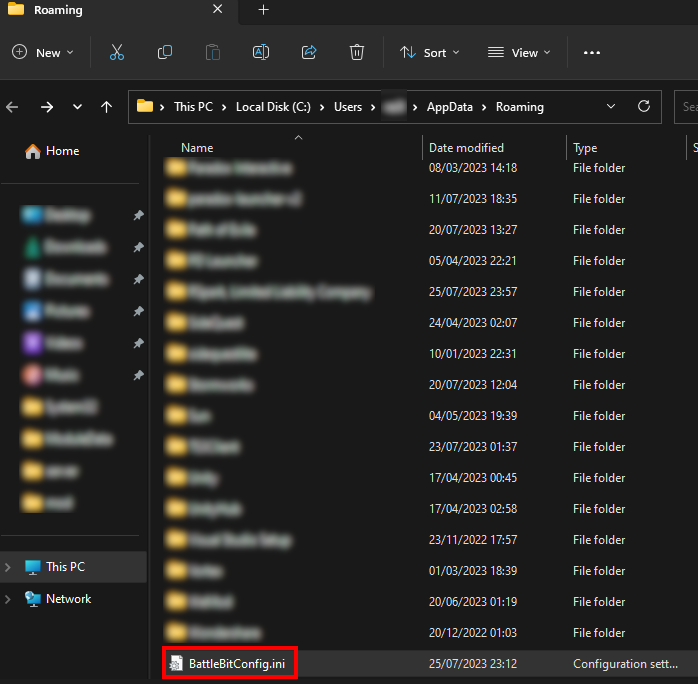
Task: Click the Refresh button near address bar
Action: pyautogui.click(x=644, y=106)
